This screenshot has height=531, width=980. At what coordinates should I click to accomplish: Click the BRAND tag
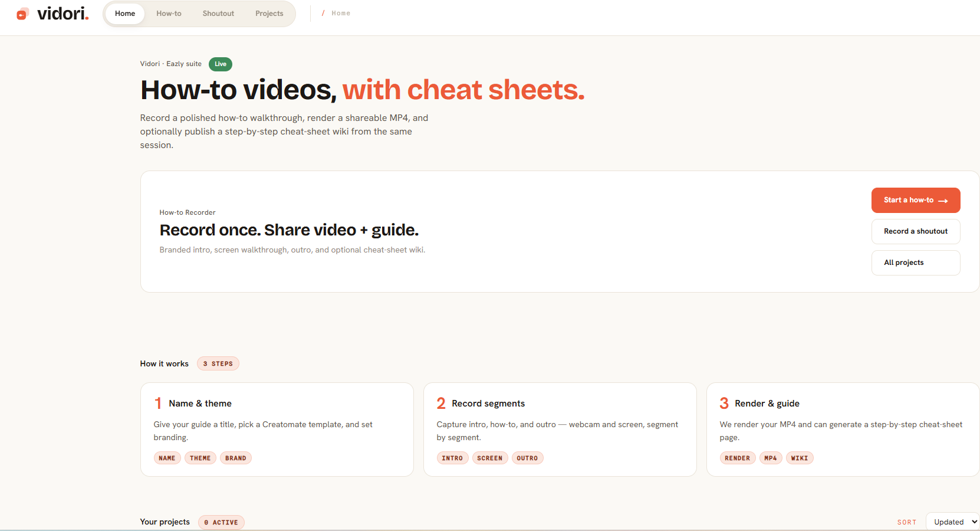point(236,458)
